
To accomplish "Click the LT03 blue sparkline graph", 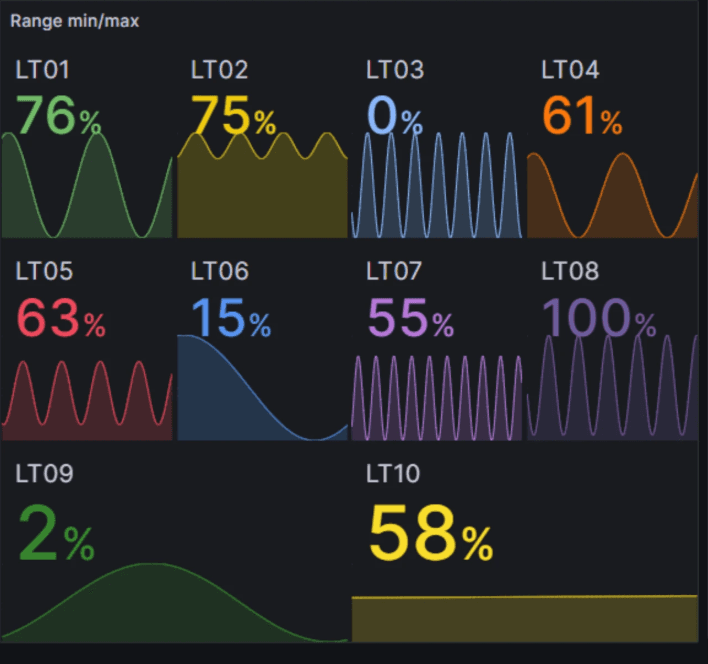I will pos(437,185).
